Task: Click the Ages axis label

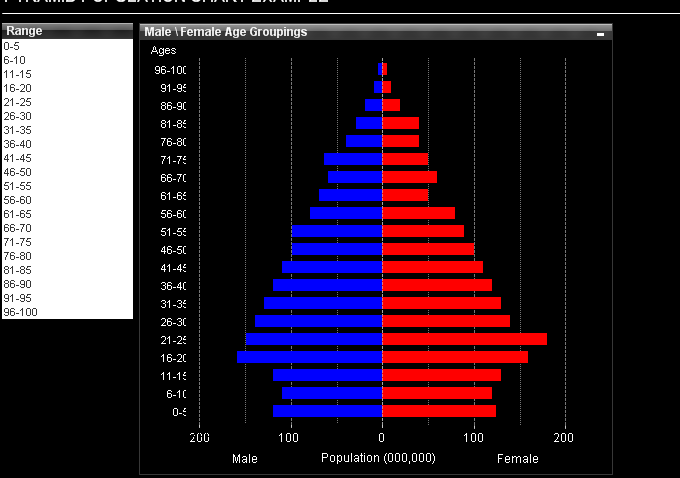Action: coord(163,50)
